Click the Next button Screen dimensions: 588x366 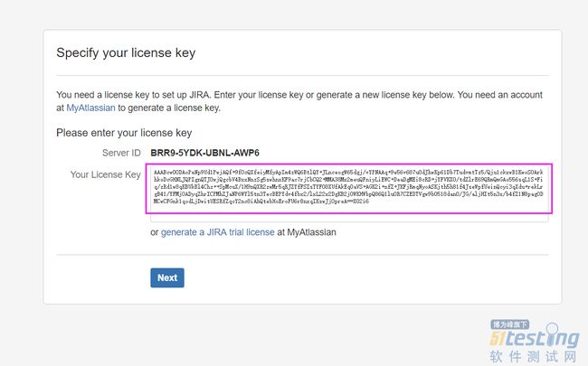(x=167, y=277)
